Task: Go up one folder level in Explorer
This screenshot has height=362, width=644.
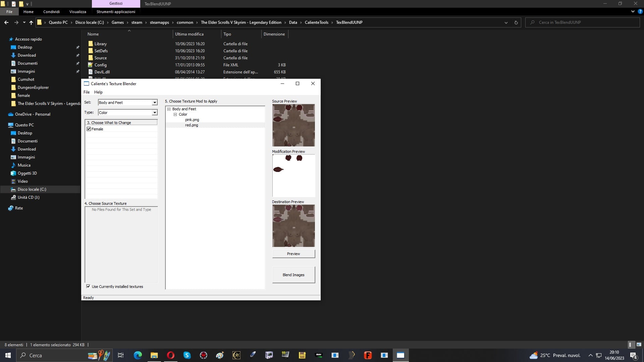Action: click(x=31, y=22)
